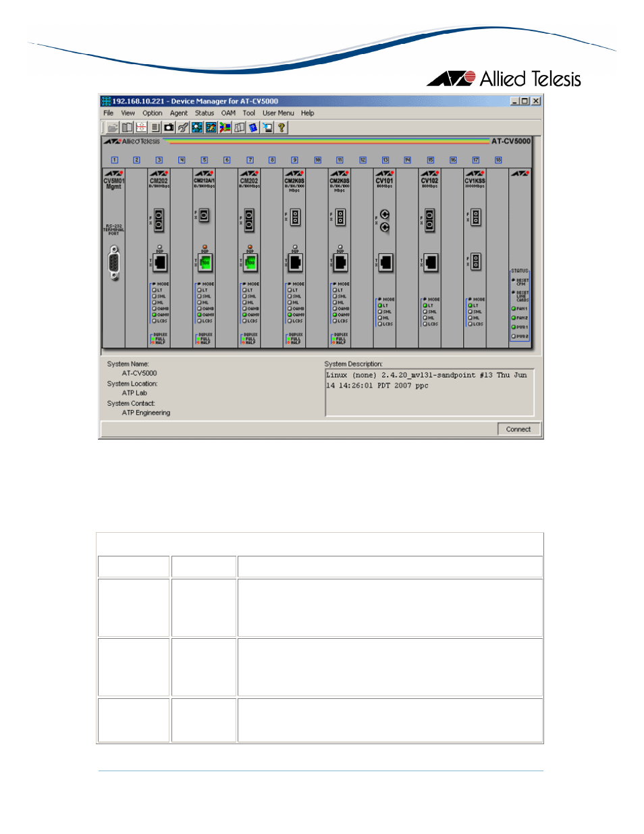Click the list view toolbar icon

click(x=155, y=127)
